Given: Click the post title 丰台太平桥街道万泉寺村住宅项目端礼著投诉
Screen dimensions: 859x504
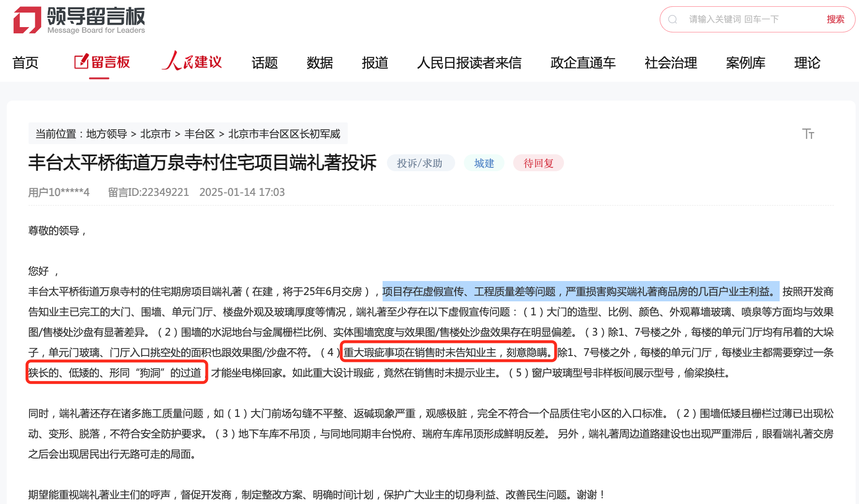Looking at the screenshot, I should click(x=202, y=163).
